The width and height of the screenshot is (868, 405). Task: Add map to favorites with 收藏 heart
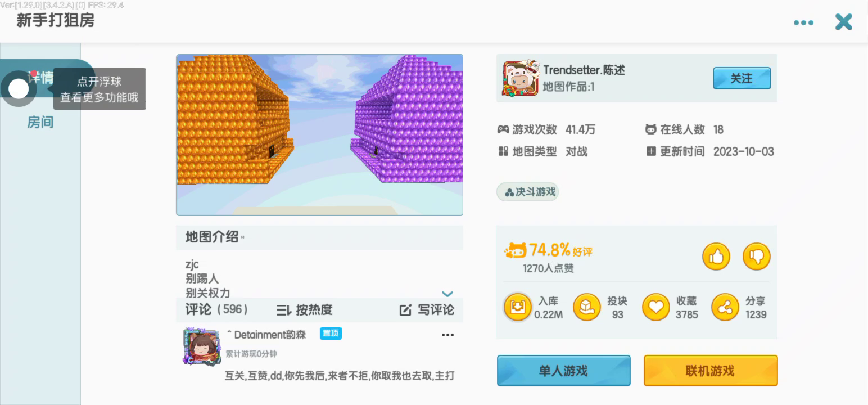[x=656, y=307]
